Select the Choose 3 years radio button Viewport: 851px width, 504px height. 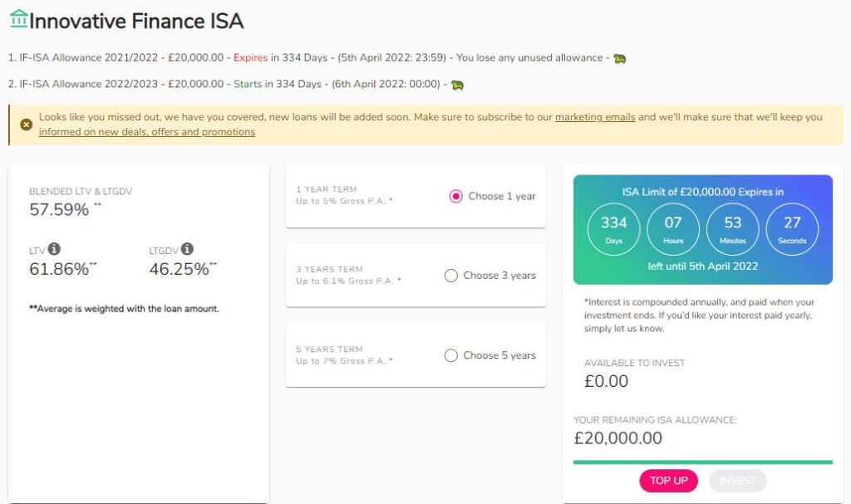coord(451,276)
